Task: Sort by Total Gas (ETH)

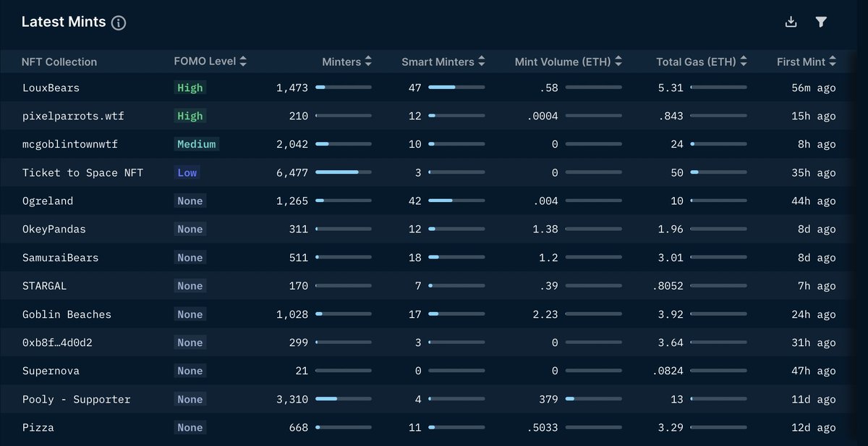Action: (x=742, y=61)
